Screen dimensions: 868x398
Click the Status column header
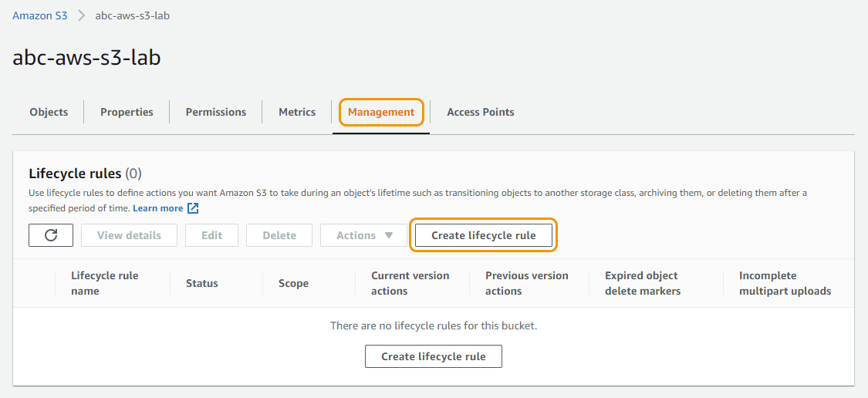pos(202,283)
